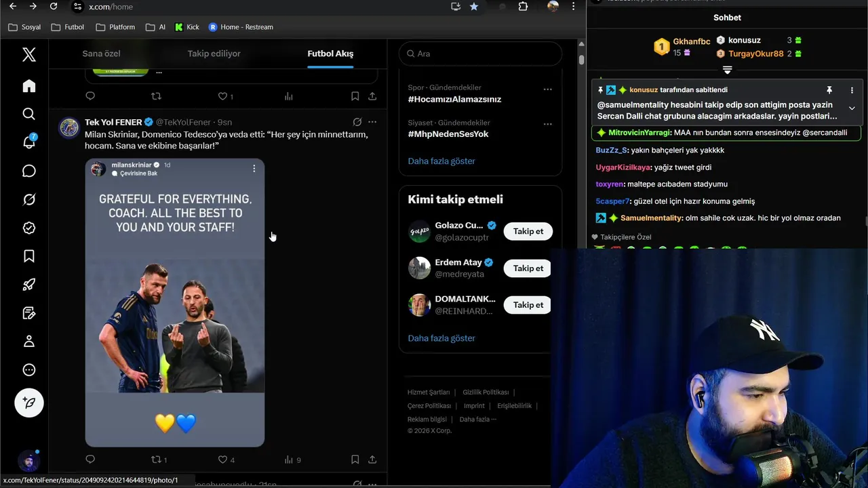Open the Kick bookmark
This screenshot has height=488, width=868.
(x=187, y=27)
